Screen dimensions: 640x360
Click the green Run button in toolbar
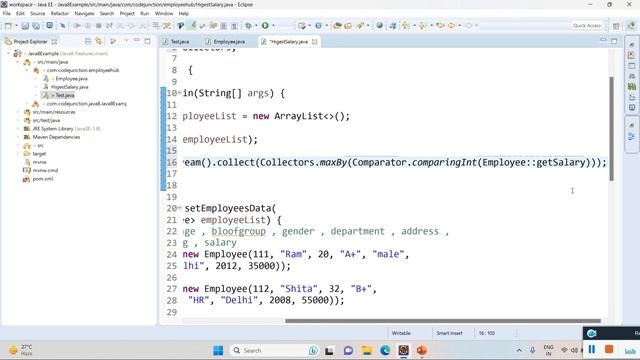[x=265, y=25]
